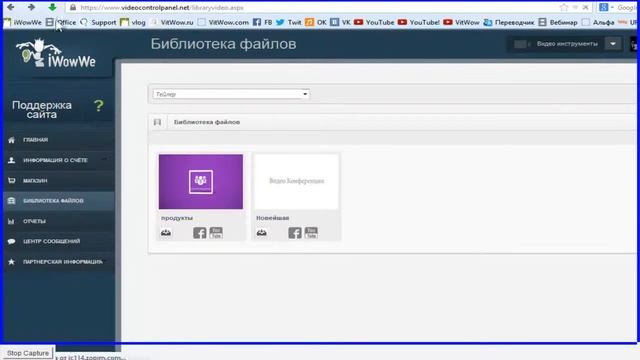The image size is (640, 360).
Task: Open the Twit Twitter bookmark
Action: tap(289, 22)
